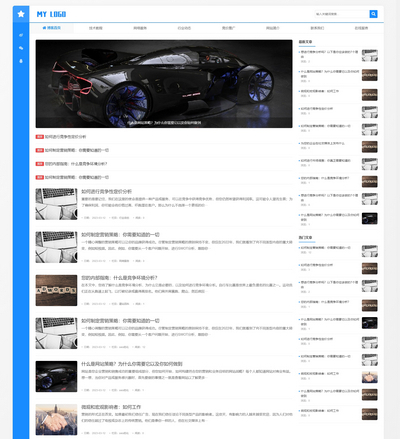Open article card title 您的内部指南：什么是竞争环境分析?
This screenshot has height=439, width=400.
pyautogui.click(x=119, y=278)
